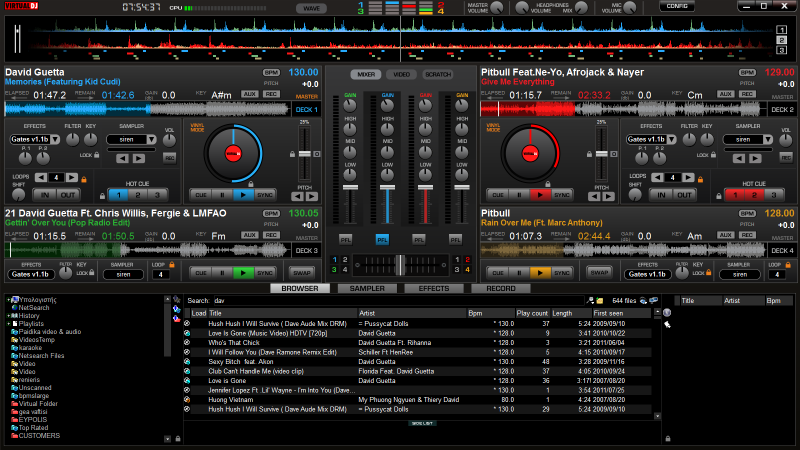The height and width of the screenshot is (450, 800).
Task: Turn the master volume knob
Action: [497, 8]
